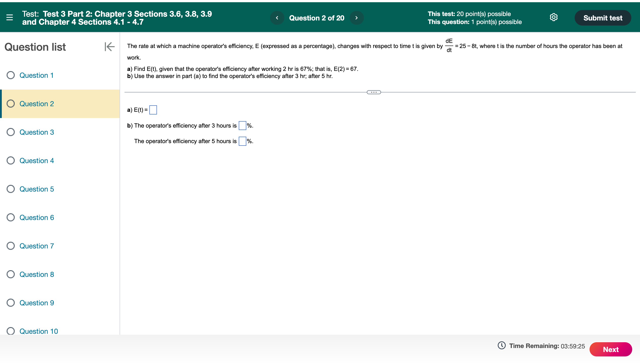Select the Question 1 radio button

point(10,75)
